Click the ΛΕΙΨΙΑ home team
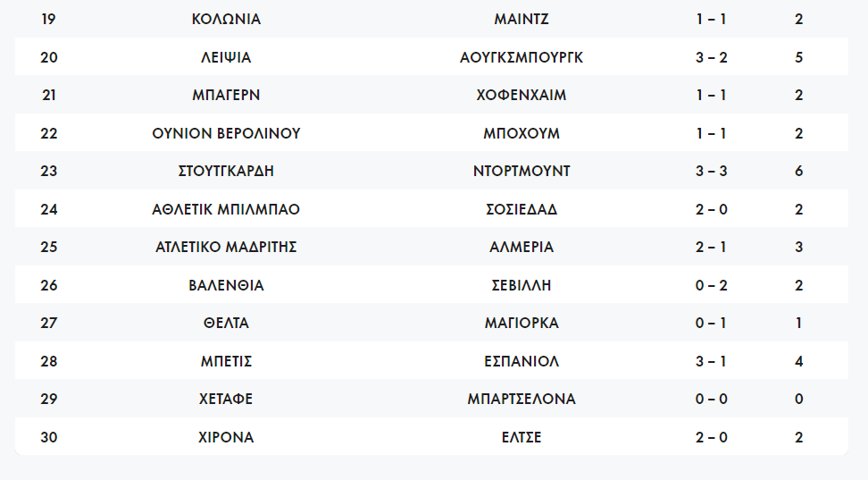The image size is (868, 480). tap(226, 57)
